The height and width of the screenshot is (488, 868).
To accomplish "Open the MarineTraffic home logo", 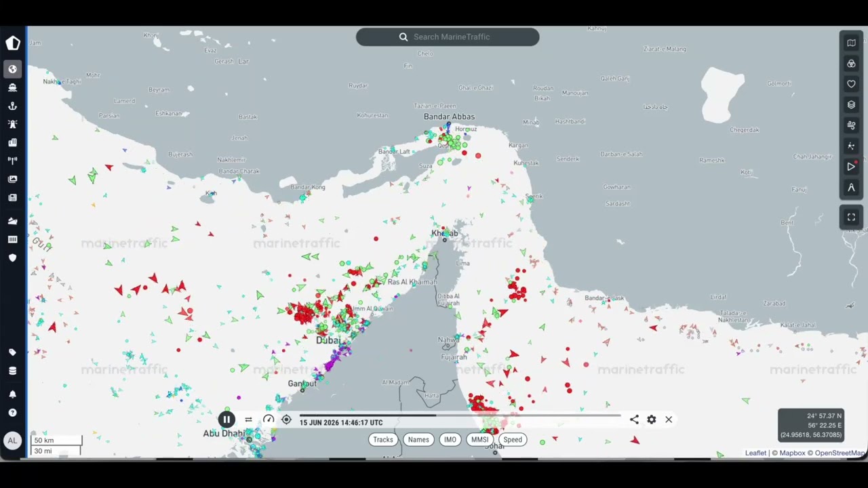I will (13, 43).
